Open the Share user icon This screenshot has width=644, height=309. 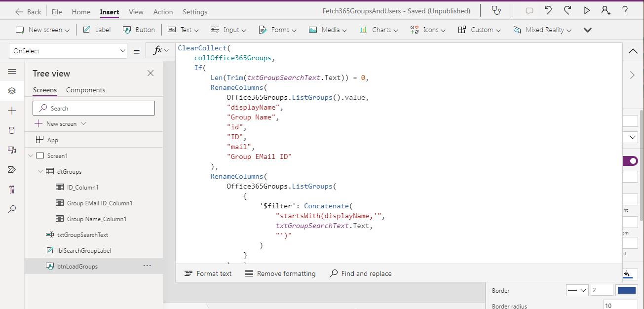coord(606,10)
